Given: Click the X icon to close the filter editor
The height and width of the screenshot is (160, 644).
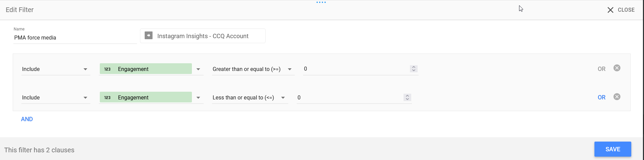Looking at the screenshot, I should point(611,10).
